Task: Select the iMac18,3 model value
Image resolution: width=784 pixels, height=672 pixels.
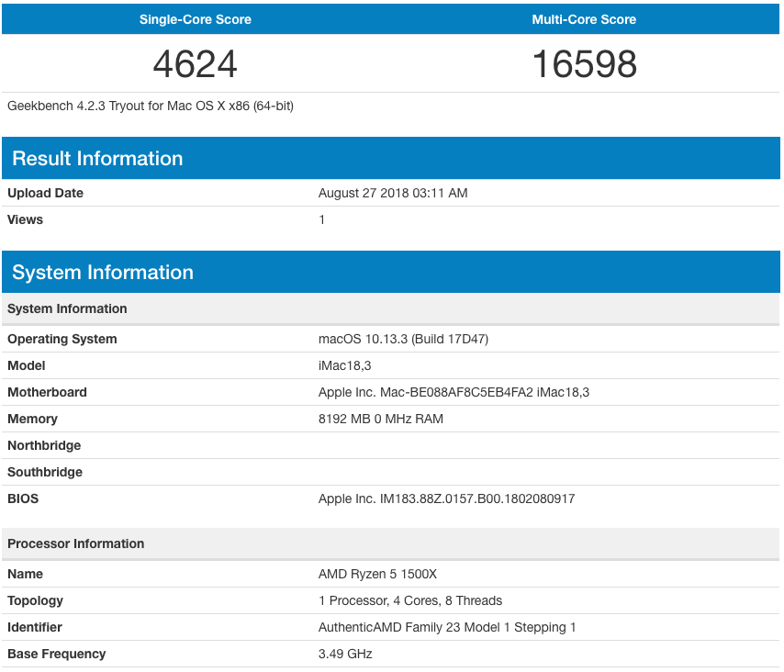Action: (345, 366)
